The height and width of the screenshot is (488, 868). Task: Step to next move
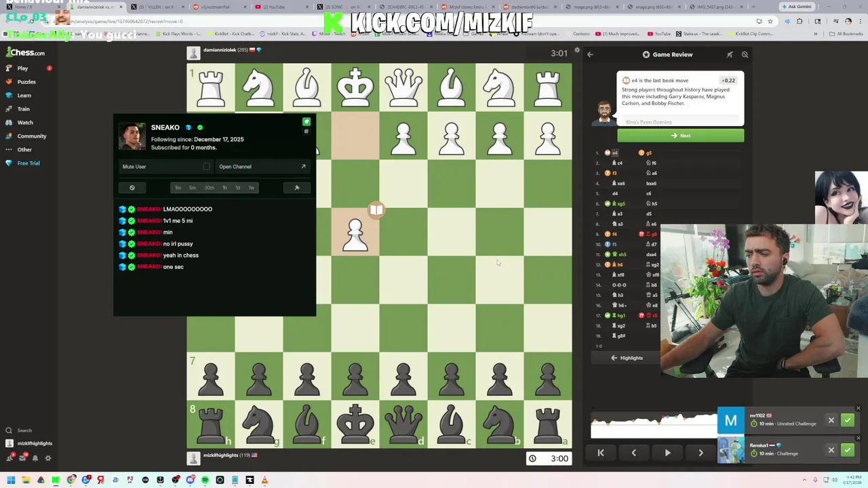coord(701,453)
